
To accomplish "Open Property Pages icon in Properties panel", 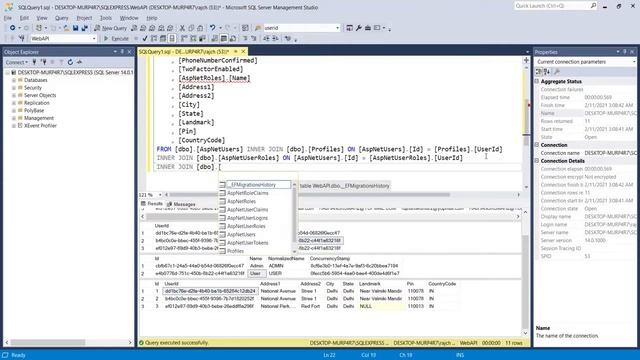I will [557, 72].
